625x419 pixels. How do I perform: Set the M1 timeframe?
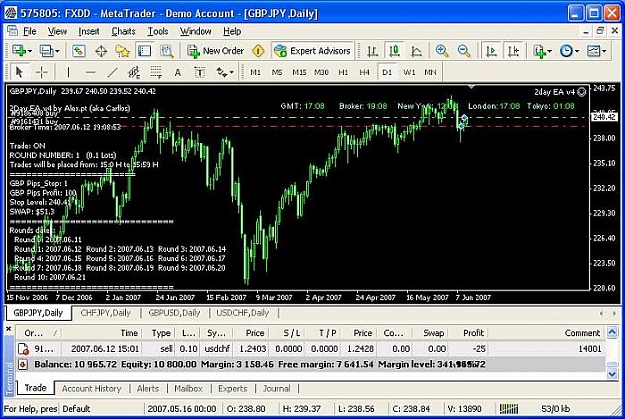point(255,72)
